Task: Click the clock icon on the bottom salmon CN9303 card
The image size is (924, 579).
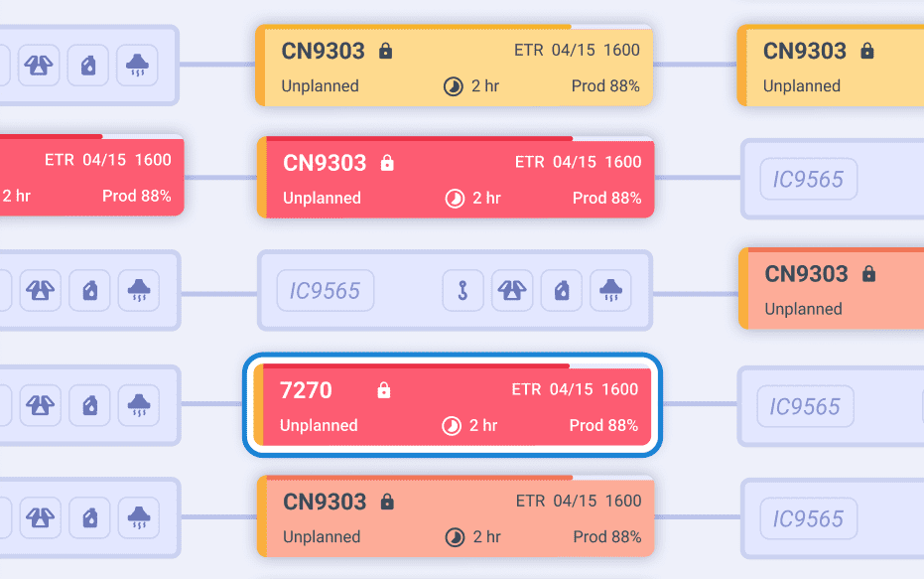Action: pyautogui.click(x=454, y=537)
